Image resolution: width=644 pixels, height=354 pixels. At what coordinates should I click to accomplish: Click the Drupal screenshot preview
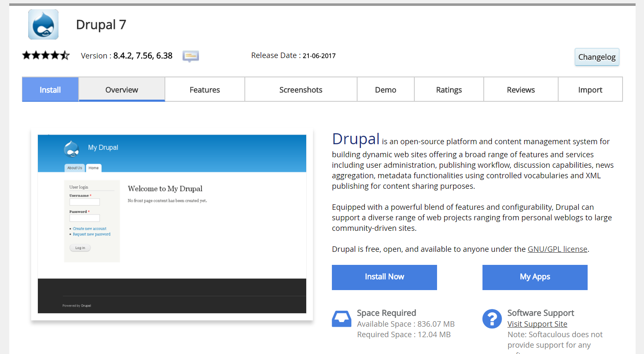pyautogui.click(x=172, y=223)
